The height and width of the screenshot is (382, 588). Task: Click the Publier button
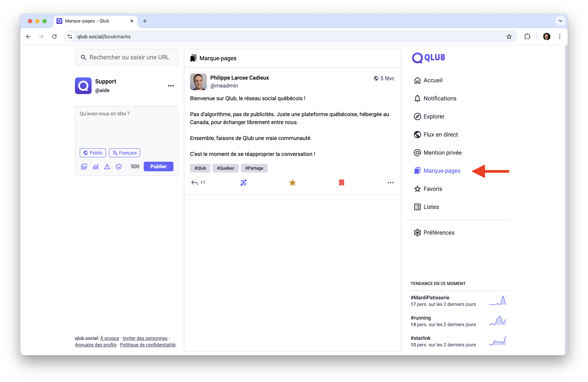click(159, 167)
